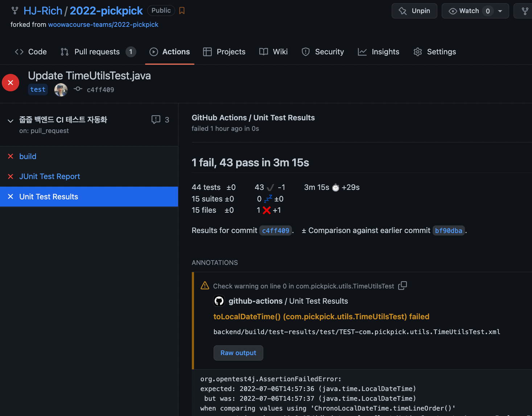532x416 pixels.
Task: Click the commit icon beside c4ff409
Action: [78, 89]
